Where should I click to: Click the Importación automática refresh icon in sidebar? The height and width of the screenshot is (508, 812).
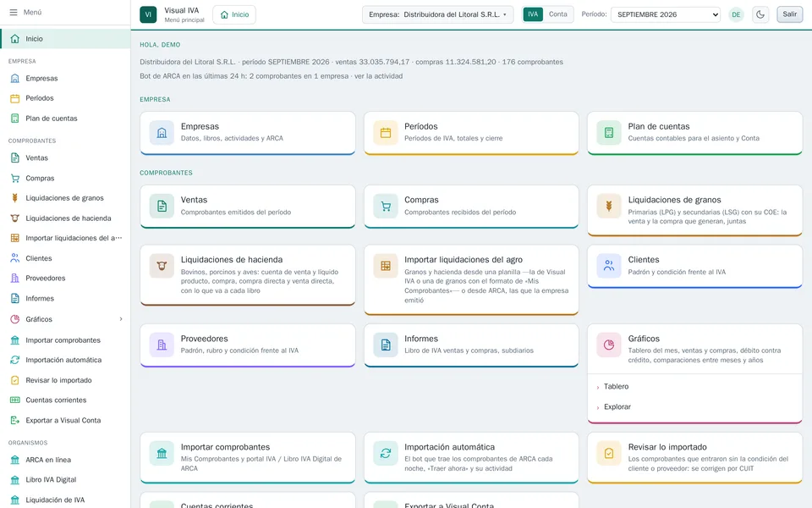[x=15, y=360]
